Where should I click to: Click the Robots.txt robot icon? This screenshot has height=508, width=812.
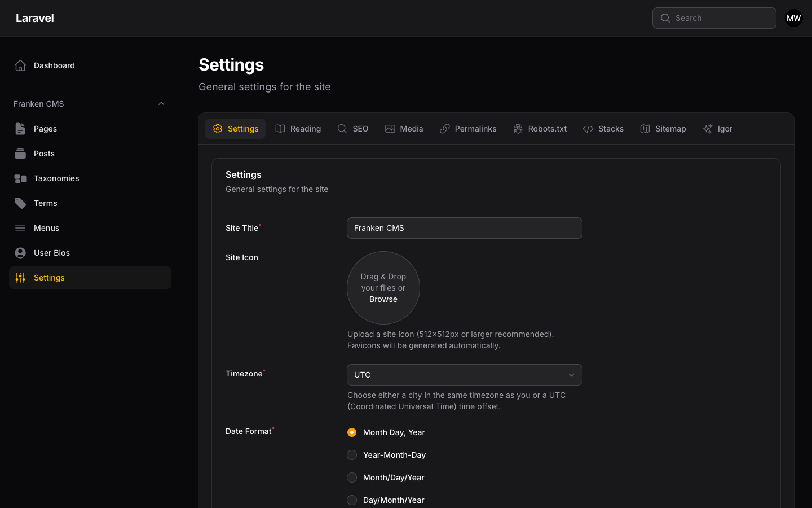click(518, 129)
